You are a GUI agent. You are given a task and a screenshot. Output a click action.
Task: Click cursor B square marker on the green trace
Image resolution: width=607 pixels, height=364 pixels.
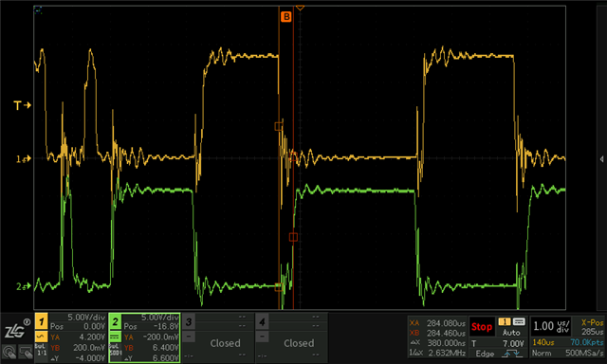[293, 237]
